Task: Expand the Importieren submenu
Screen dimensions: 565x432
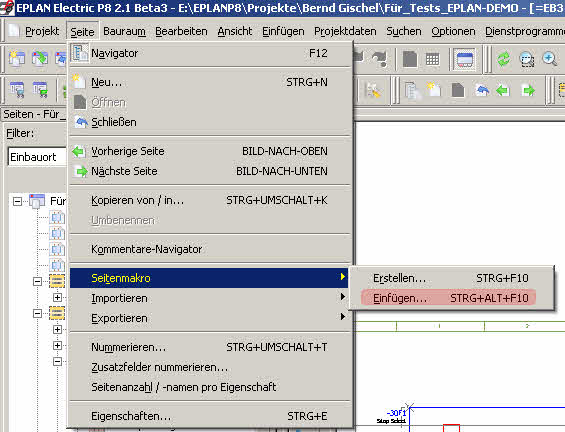Action: tap(209, 298)
